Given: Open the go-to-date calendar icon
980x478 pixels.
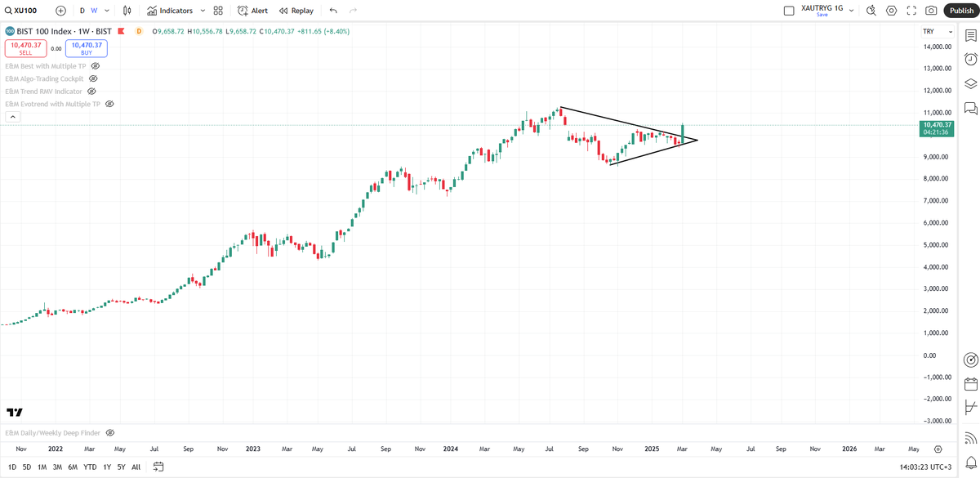Looking at the screenshot, I should tap(158, 467).
